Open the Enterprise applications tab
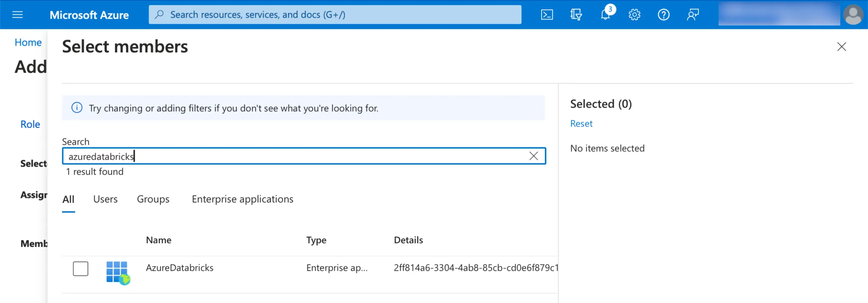Screen dimensions: 868x303 click(242, 199)
